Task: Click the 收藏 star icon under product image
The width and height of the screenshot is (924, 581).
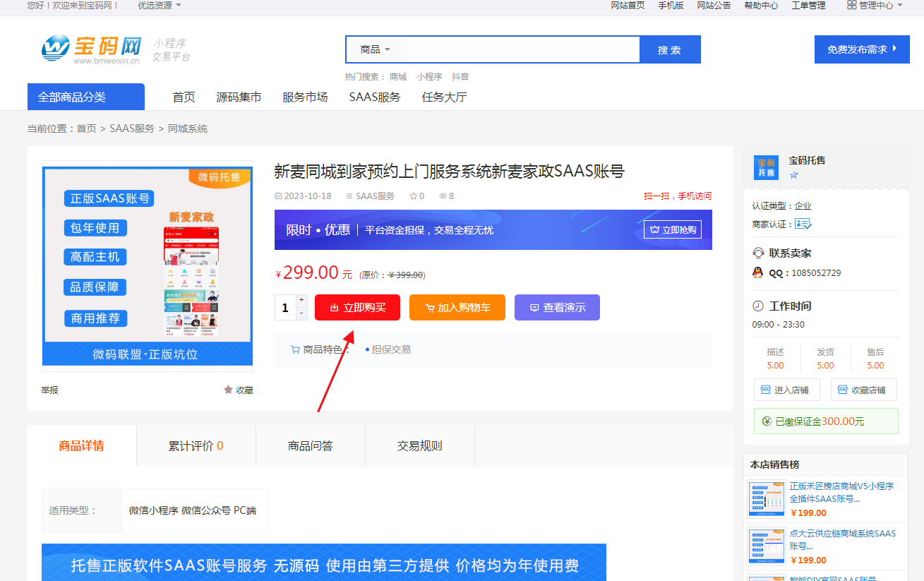Action: coord(228,390)
